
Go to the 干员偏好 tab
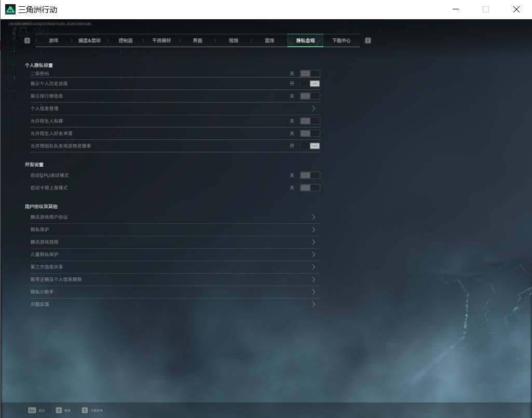tap(161, 41)
